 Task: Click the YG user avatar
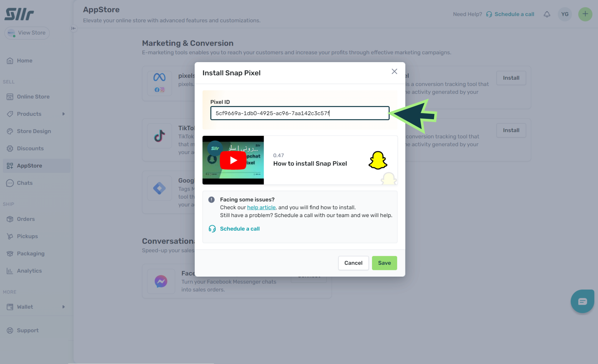click(x=565, y=14)
